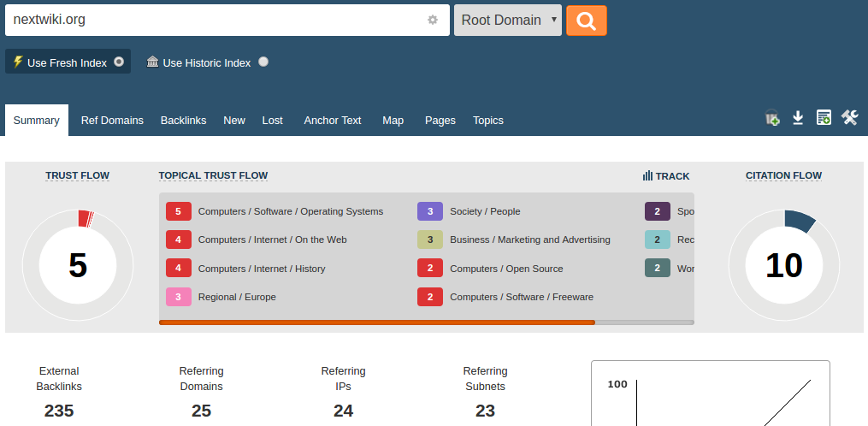This screenshot has height=426, width=868.
Task: Click the Topical Trust Flow heading link
Action: [x=213, y=175]
